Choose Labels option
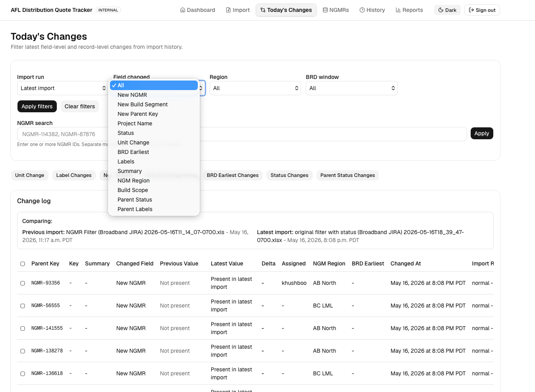This screenshot has width=535, height=392. (154, 161)
